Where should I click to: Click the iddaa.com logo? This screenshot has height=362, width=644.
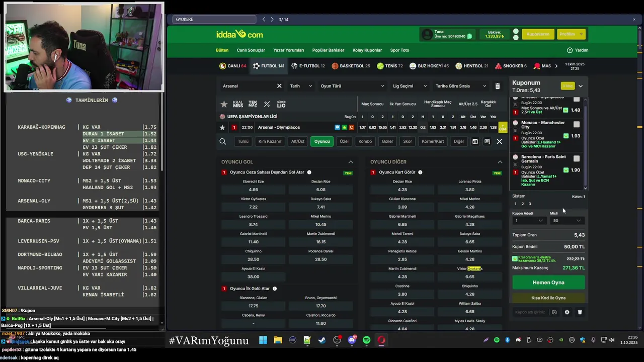pyautogui.click(x=239, y=34)
